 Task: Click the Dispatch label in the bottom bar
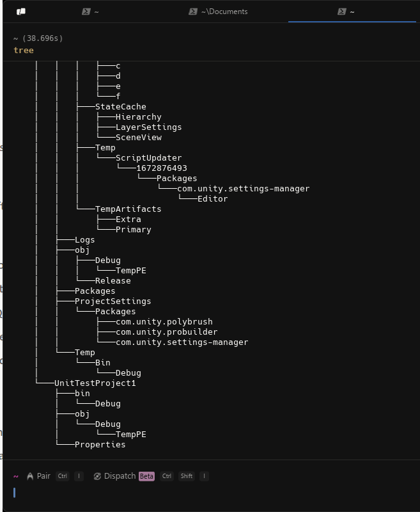120,476
